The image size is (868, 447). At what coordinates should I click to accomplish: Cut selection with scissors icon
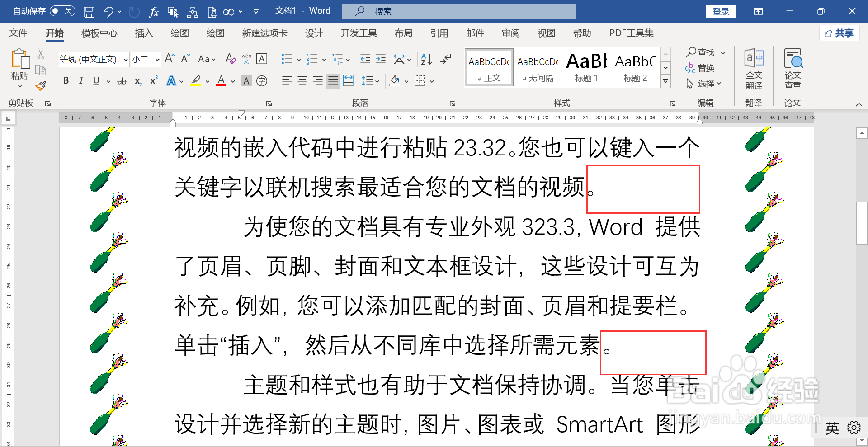pyautogui.click(x=41, y=54)
